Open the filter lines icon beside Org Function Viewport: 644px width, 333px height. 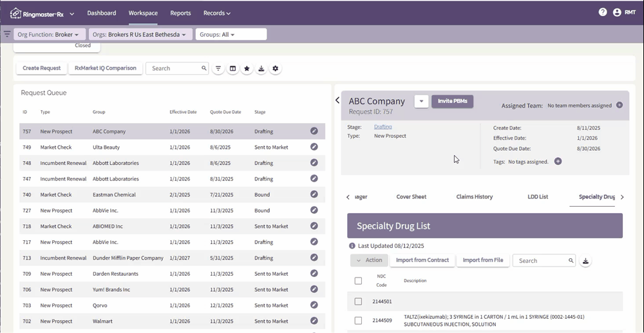tap(7, 34)
